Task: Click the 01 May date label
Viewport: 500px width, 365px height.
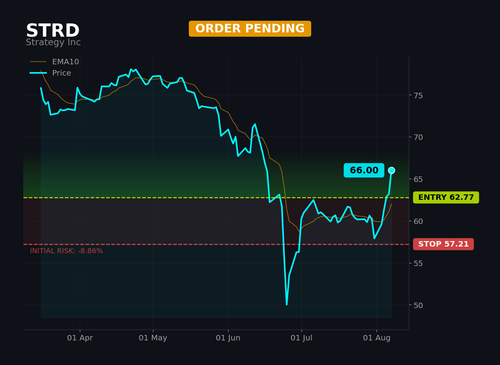Action: click(x=153, y=338)
